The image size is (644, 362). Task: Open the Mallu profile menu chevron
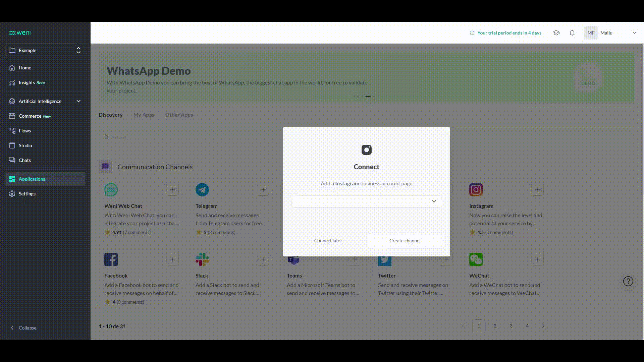point(635,33)
